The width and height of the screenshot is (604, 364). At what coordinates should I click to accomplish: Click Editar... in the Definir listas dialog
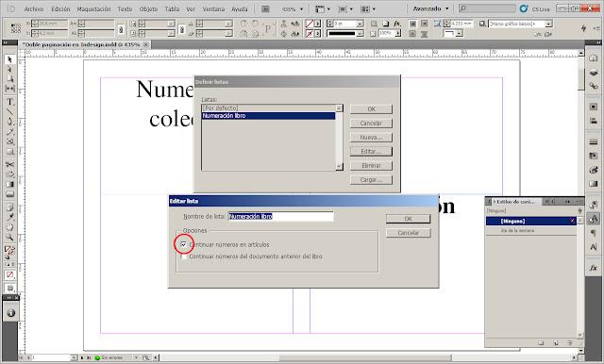point(371,151)
